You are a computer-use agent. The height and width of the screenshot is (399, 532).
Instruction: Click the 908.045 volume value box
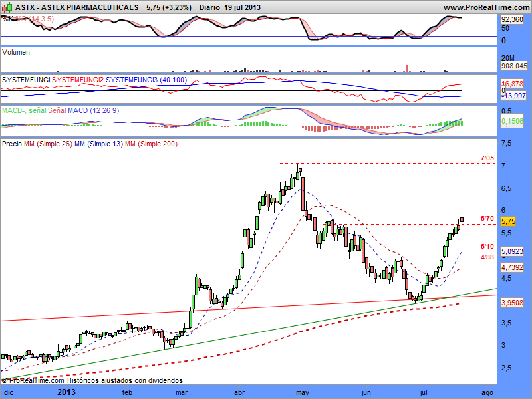pyautogui.click(x=514, y=66)
